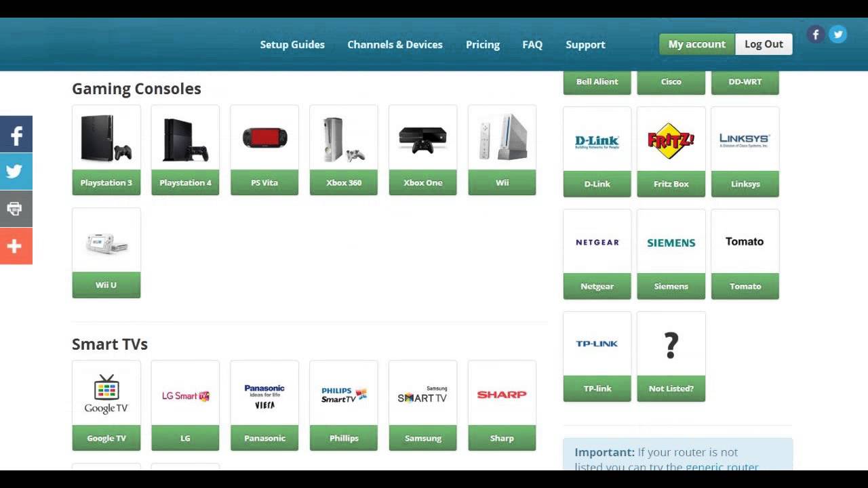This screenshot has height=488, width=868.
Task: Click the PS Vita green label
Action: tap(264, 182)
